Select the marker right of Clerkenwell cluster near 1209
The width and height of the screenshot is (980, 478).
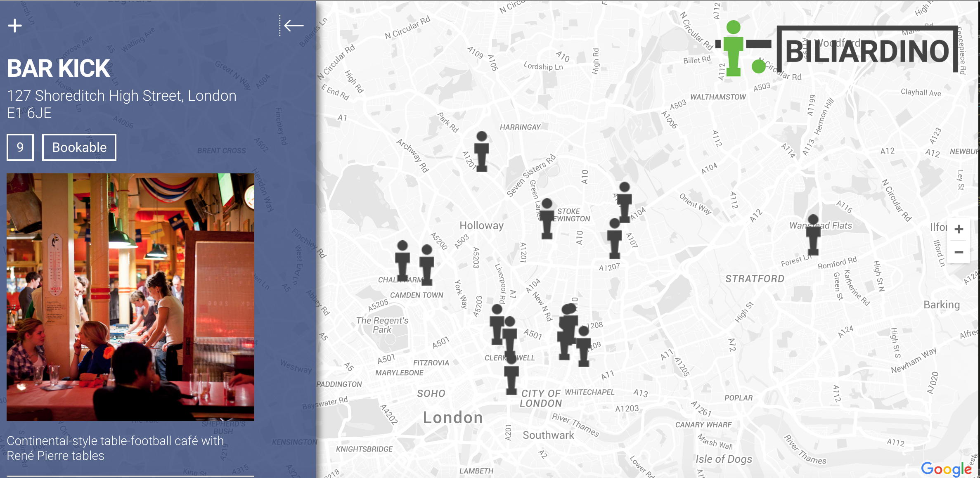click(584, 346)
